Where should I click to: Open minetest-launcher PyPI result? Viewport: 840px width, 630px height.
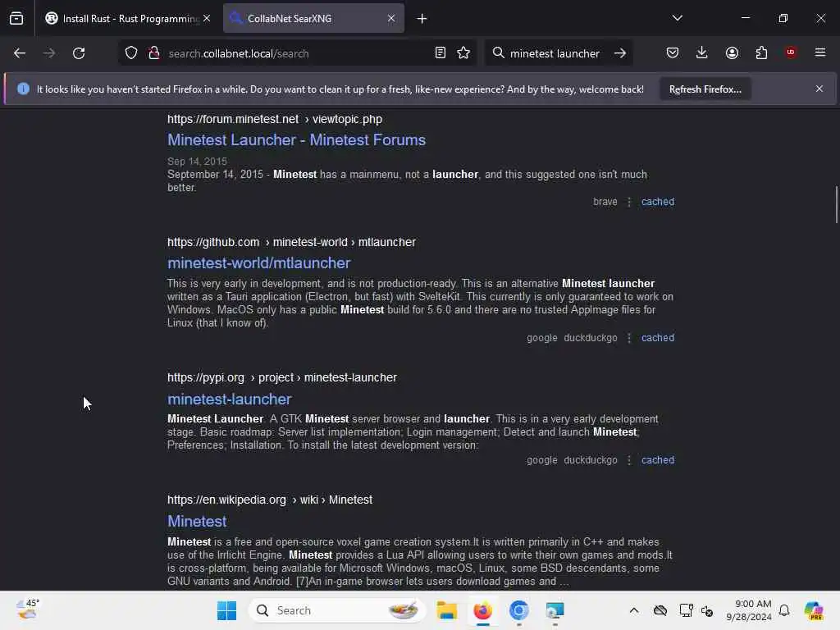pyautogui.click(x=230, y=399)
